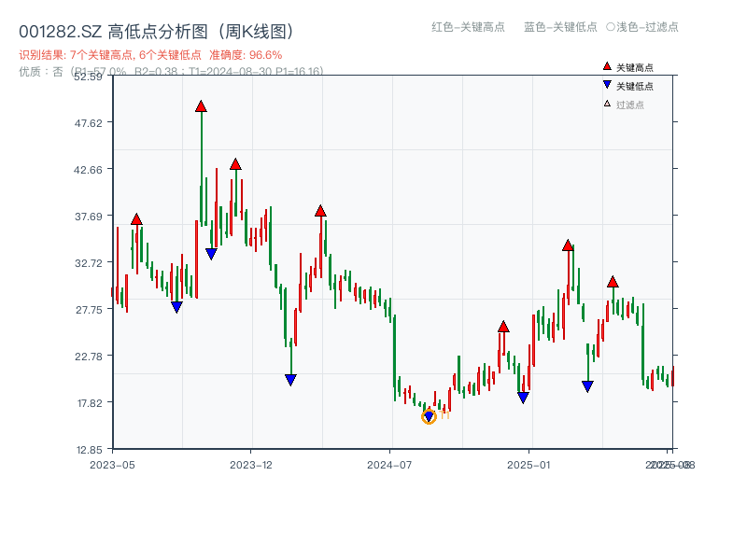The height and width of the screenshot is (560, 747).
Task: Click the blue 关键低点 legend triangle icon
Action: 605,84
